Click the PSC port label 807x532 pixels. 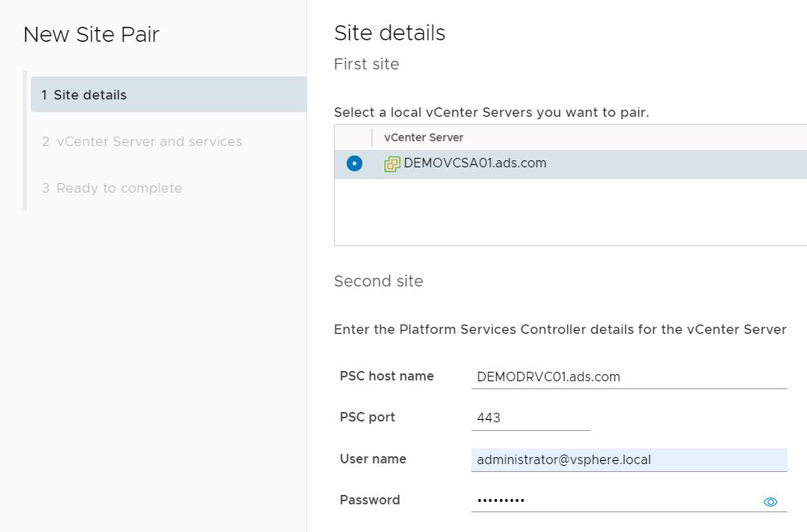[x=367, y=418]
